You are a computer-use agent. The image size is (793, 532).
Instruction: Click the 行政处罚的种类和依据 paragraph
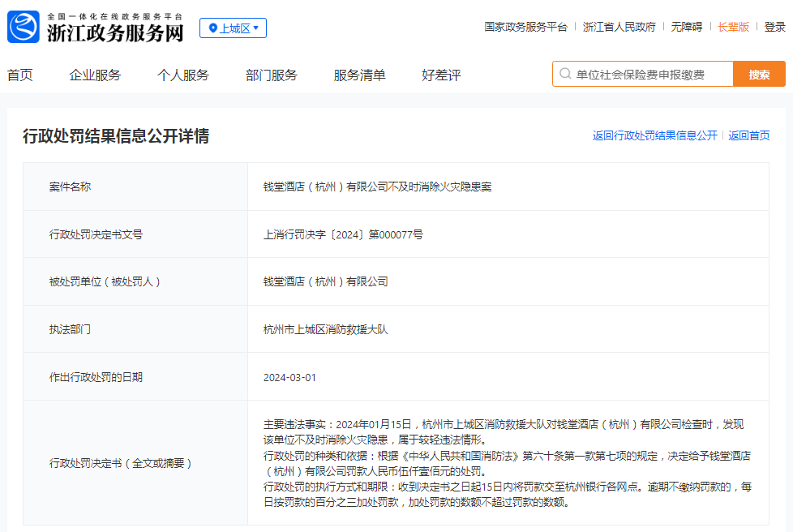[x=507, y=463]
